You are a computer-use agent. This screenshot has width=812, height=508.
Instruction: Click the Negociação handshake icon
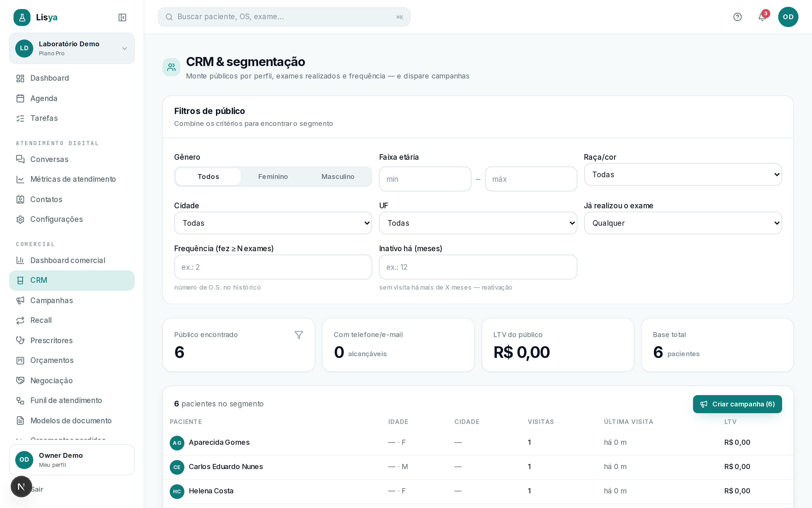[x=20, y=380]
